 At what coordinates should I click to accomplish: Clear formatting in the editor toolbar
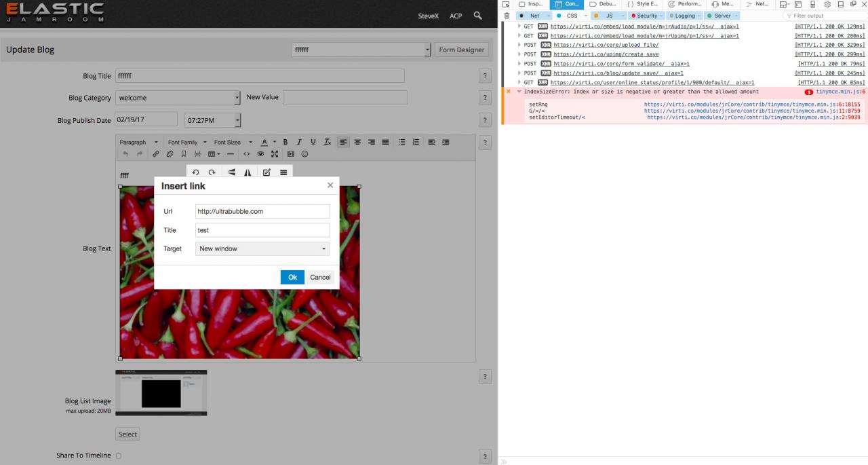coord(327,142)
